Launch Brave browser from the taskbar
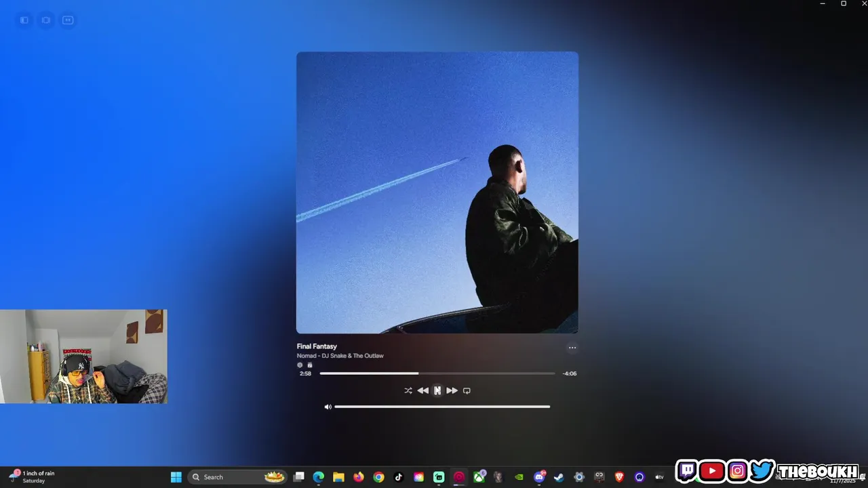 click(619, 477)
